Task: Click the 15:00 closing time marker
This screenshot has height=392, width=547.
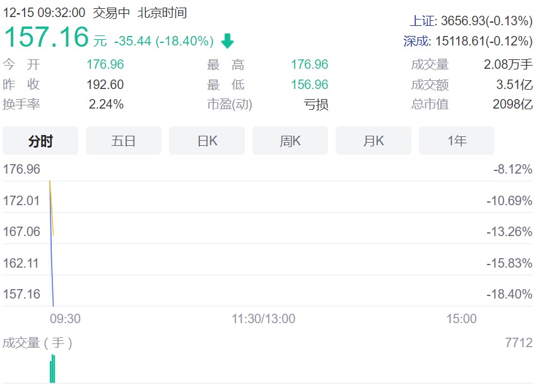Action: coord(461,319)
